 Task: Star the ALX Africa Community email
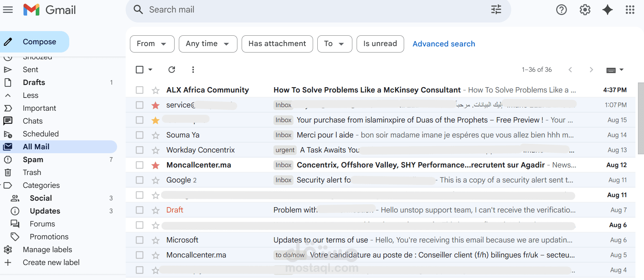point(155,90)
